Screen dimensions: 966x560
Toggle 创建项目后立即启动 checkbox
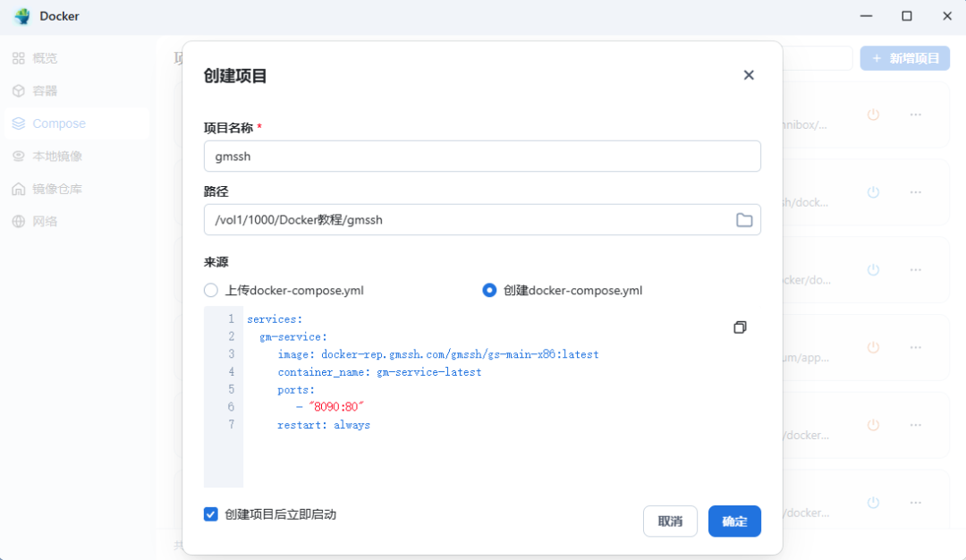coord(211,514)
